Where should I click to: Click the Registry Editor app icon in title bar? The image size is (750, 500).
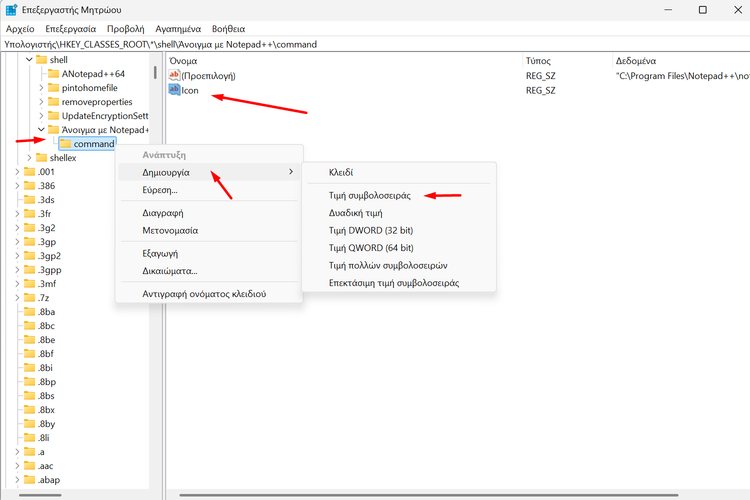(11, 10)
